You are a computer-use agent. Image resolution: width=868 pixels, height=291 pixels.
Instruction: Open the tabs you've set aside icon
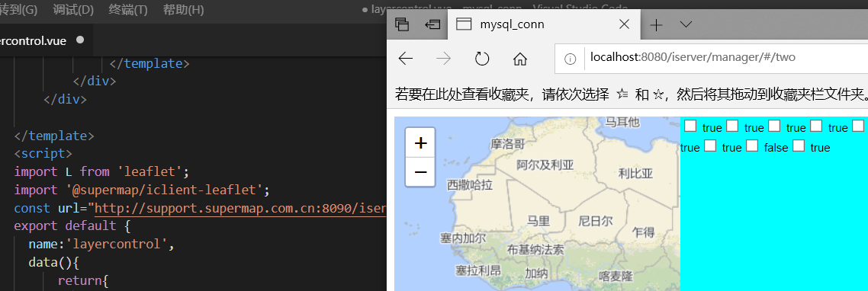[x=401, y=24]
